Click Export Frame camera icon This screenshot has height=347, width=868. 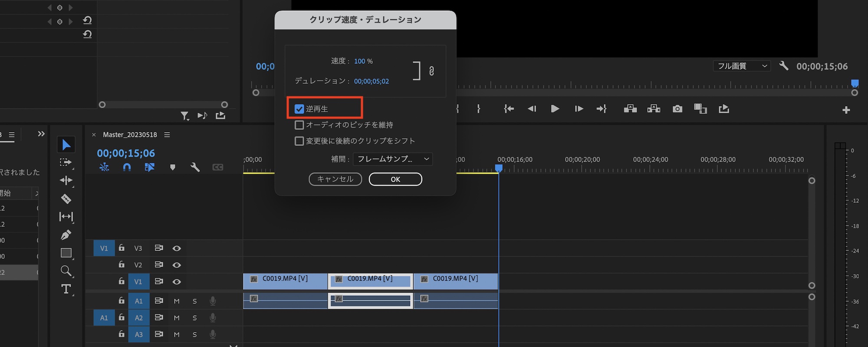677,109
